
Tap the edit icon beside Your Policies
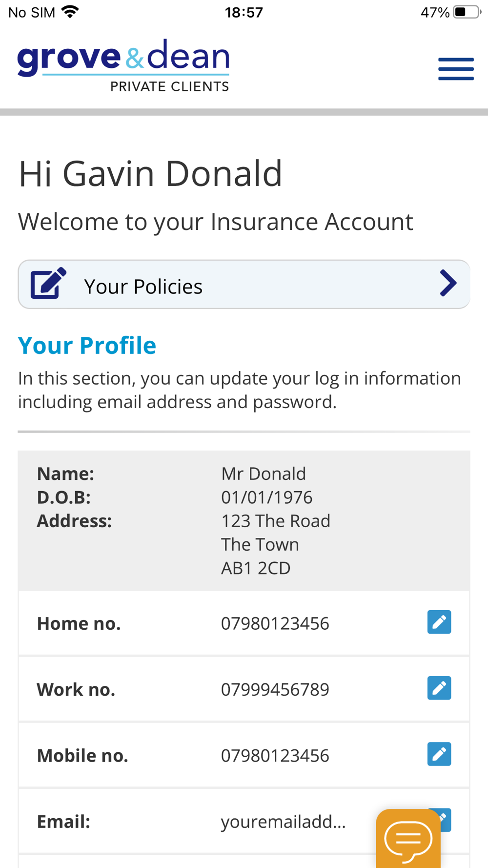48,284
